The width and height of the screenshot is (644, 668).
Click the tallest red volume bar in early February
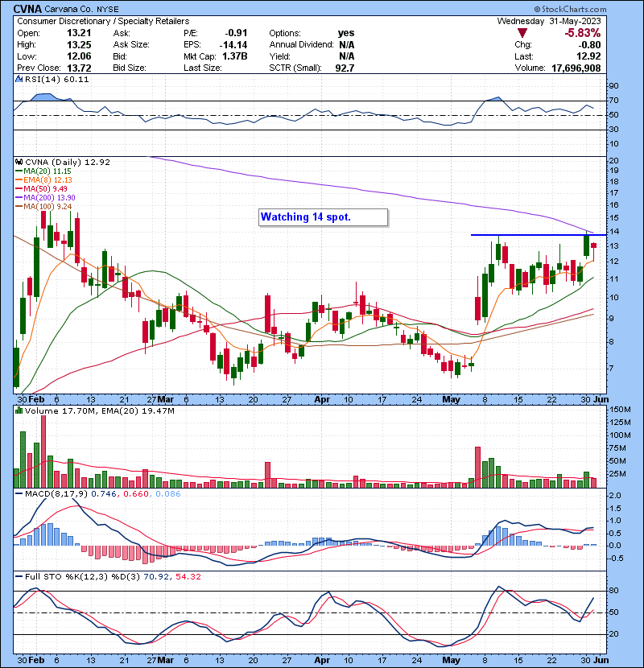pos(43,452)
